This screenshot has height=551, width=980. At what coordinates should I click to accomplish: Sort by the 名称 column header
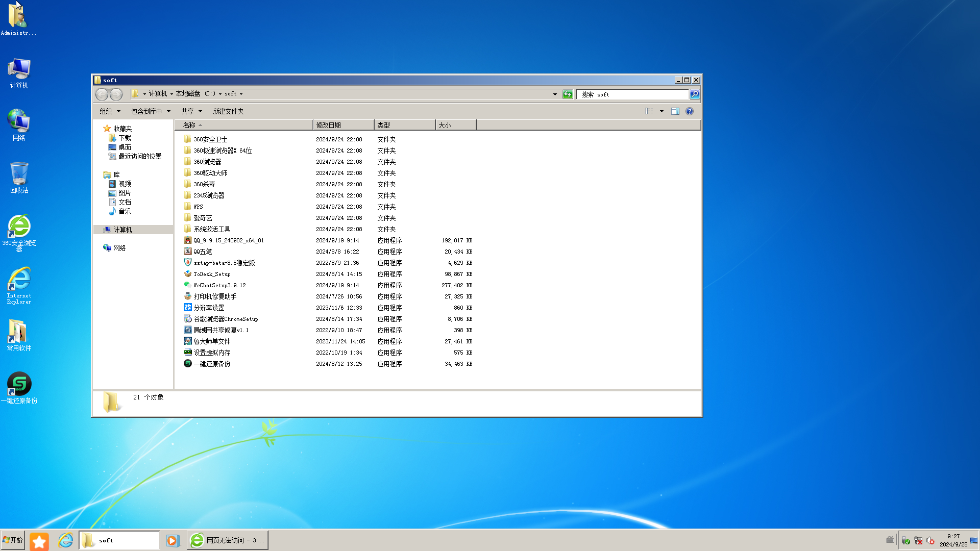click(243, 125)
